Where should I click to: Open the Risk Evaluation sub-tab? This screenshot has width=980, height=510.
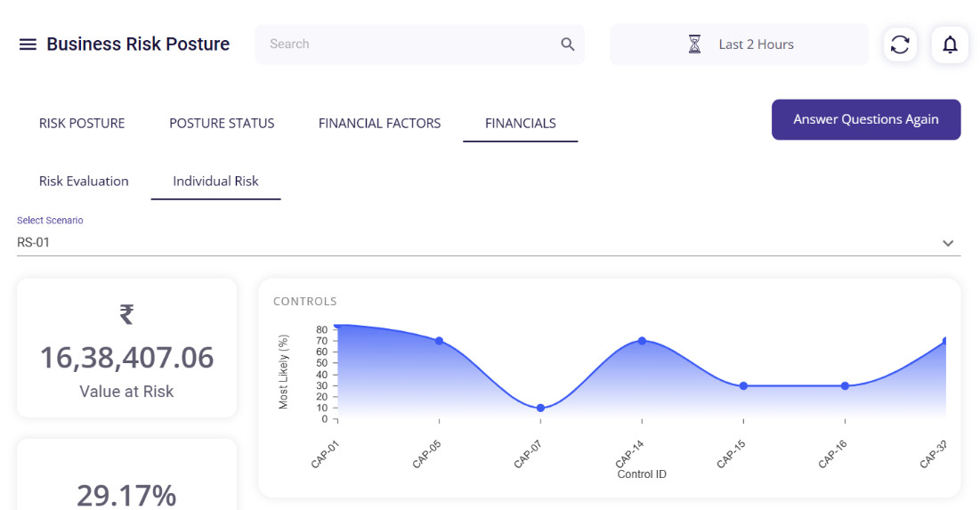pyautogui.click(x=84, y=182)
